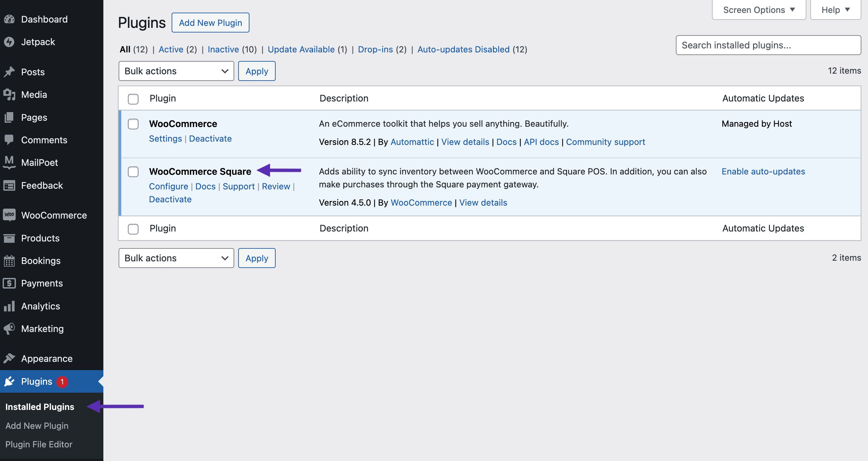The height and width of the screenshot is (461, 868).
Task: Click the Media icon in sidebar
Action: click(x=9, y=95)
